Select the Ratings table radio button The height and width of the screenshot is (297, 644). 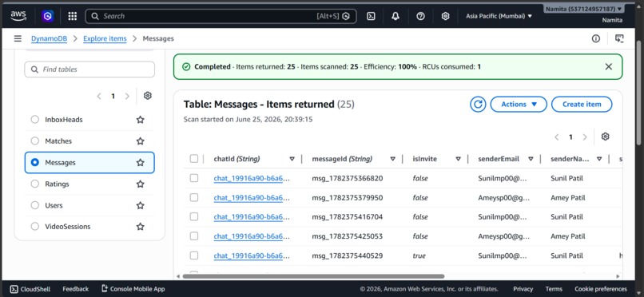click(35, 184)
